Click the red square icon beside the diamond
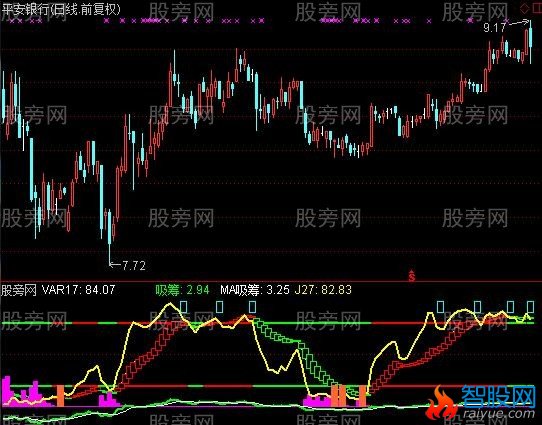Screen dimensions: 542x425 pos(537,8)
